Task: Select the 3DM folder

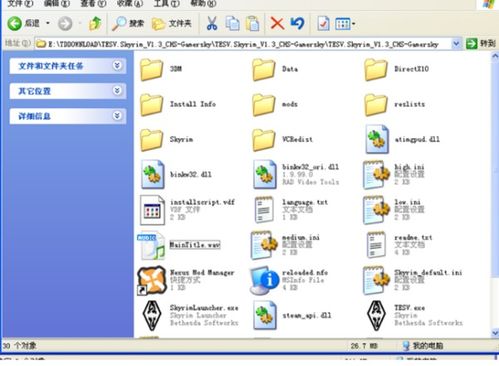Action: tap(161, 69)
